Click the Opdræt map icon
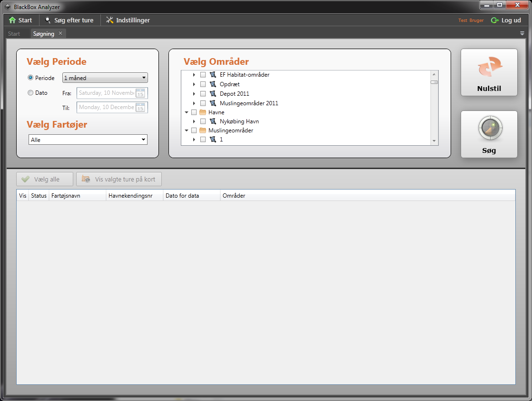Viewport: 532px width, 401px height. click(x=213, y=84)
